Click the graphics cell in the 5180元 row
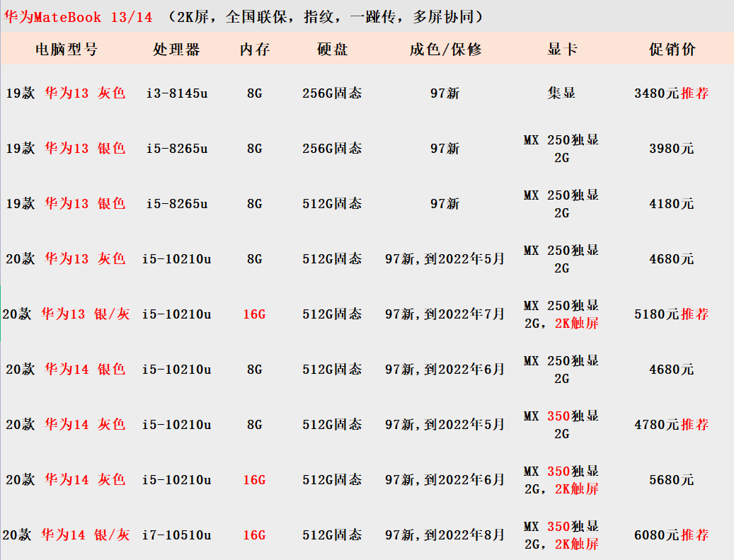The image size is (734, 560). point(561,314)
